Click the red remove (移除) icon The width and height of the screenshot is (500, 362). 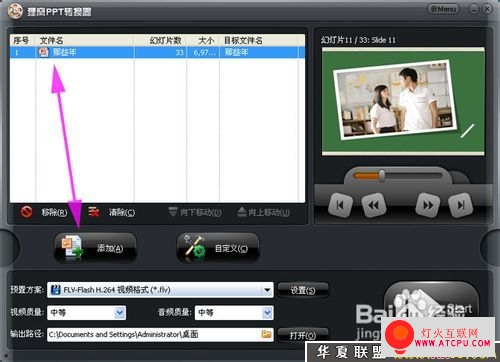click(x=26, y=212)
